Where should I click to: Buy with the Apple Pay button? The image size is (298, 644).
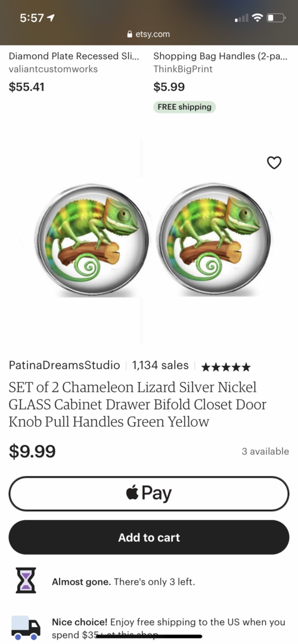click(x=149, y=493)
